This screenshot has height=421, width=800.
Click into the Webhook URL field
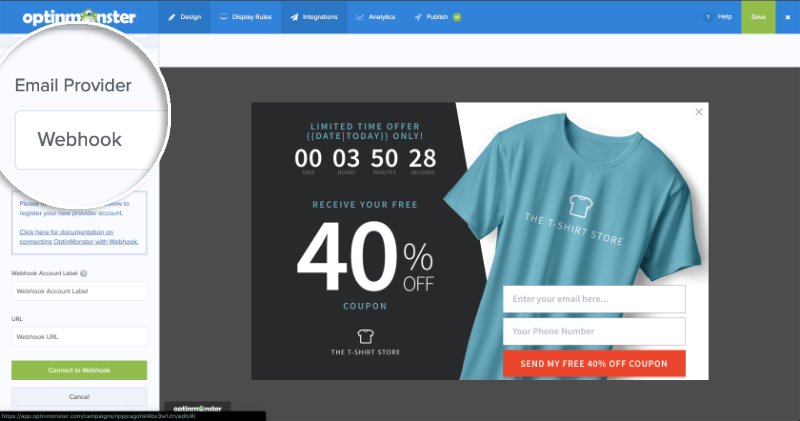[x=79, y=337]
